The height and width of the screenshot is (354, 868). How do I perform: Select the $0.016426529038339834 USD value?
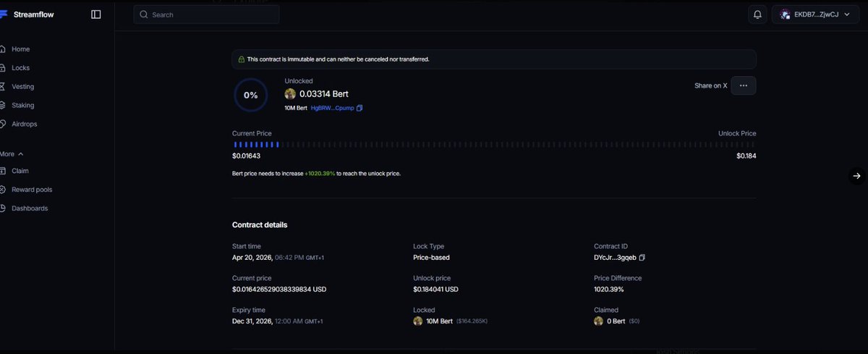[x=279, y=290]
